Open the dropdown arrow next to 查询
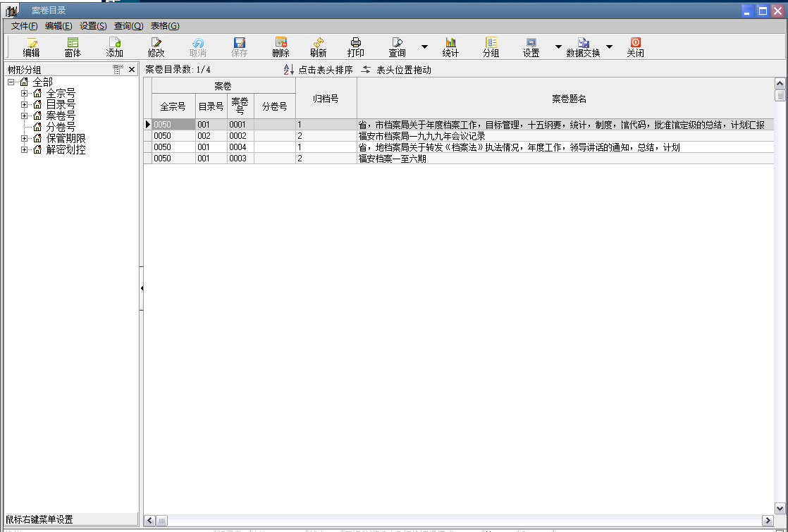This screenshot has width=788, height=532. [x=424, y=47]
